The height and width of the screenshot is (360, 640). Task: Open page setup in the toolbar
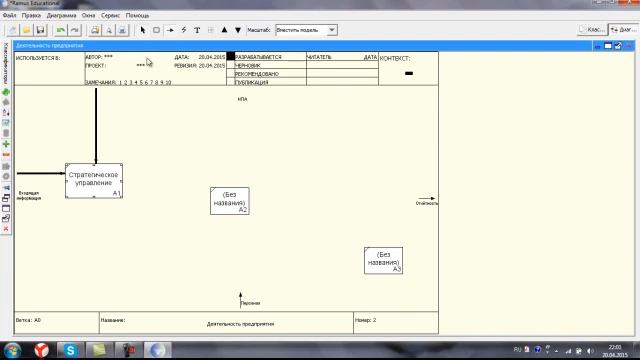pyautogui.click(x=95, y=30)
